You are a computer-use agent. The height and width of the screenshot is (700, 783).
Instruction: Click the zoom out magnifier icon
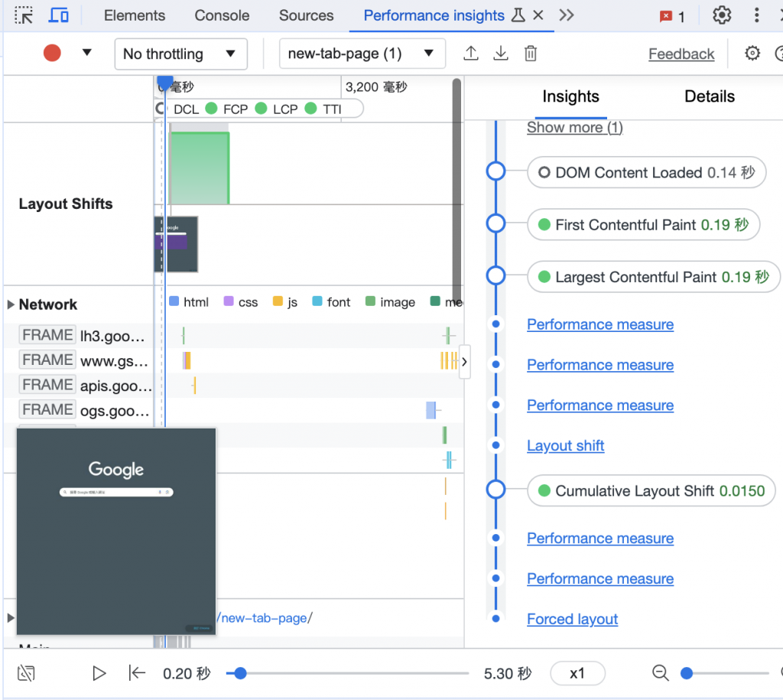pyautogui.click(x=660, y=673)
